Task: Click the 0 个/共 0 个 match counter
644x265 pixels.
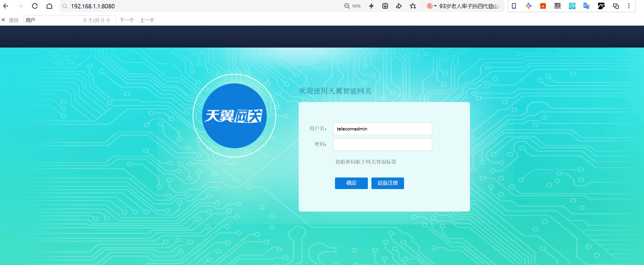Action: point(97,20)
